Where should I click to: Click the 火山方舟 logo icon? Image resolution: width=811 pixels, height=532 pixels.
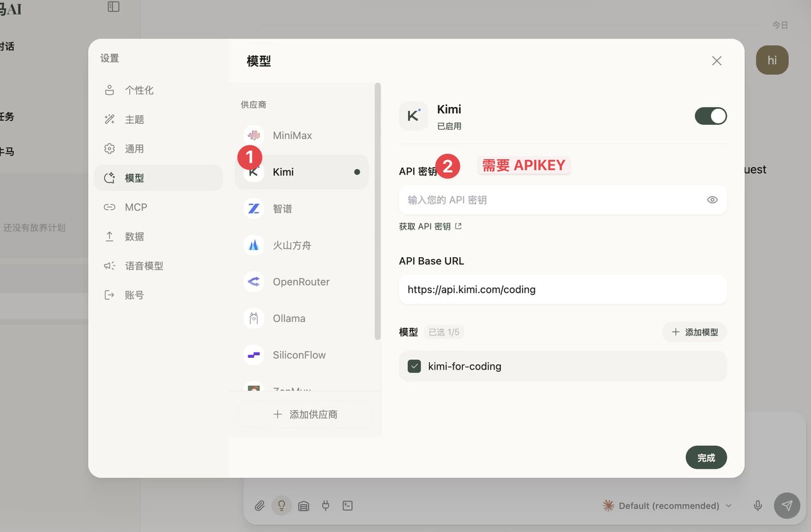tap(254, 245)
